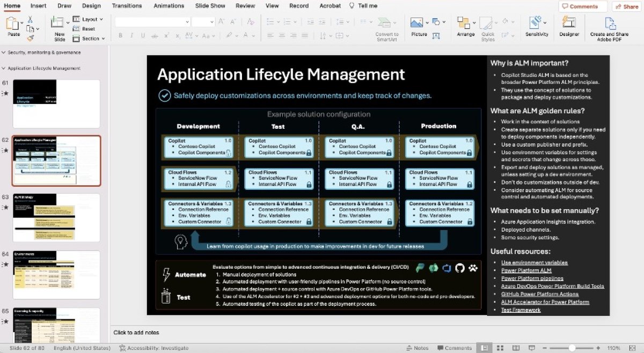
Task: Open the Use environment variables link
Action: point(535,263)
